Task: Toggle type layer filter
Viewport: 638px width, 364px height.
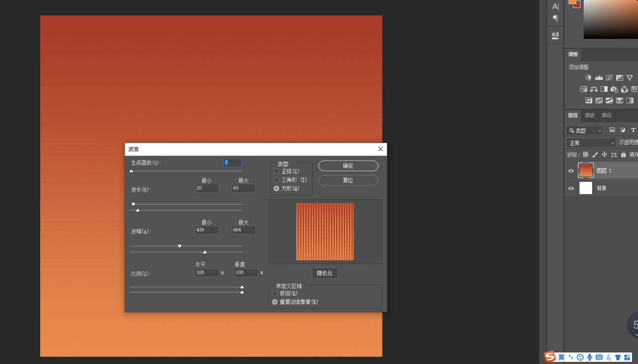Action: point(633,130)
